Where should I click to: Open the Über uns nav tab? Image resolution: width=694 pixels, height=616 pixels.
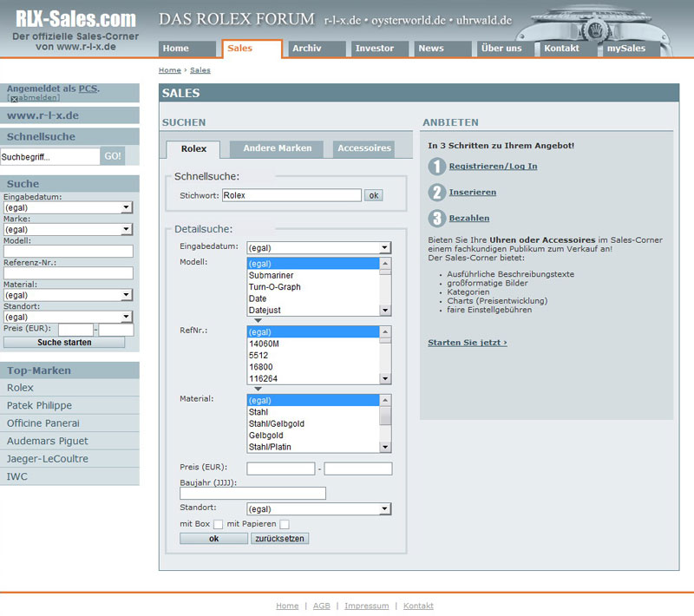(506, 49)
